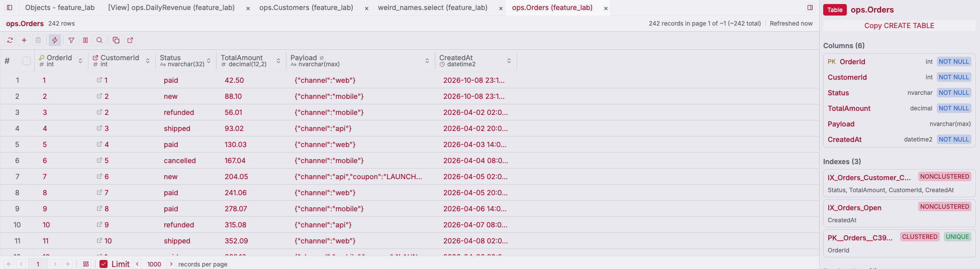Screen dimensions: 980x269
Task: Switch to ops.Customers (feature_lab) tab
Action: coord(306,8)
